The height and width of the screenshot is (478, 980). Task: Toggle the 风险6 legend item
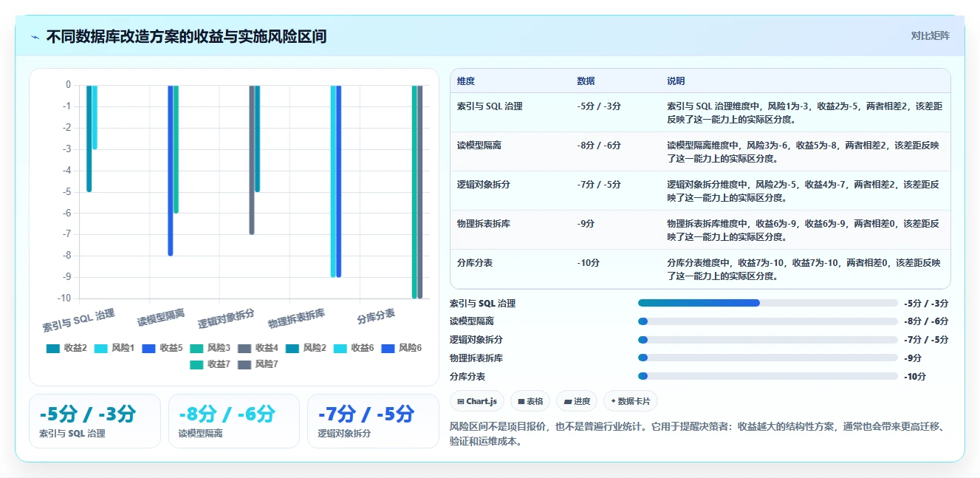[401, 348]
